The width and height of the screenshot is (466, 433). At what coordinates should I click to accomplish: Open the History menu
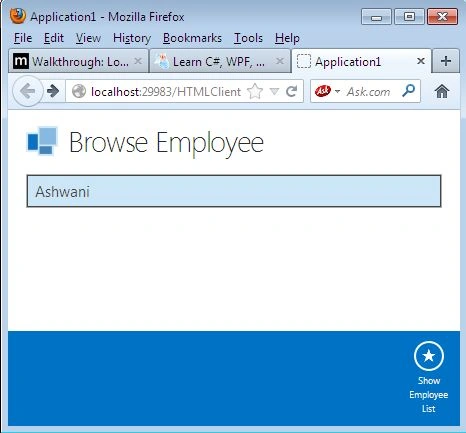(132, 38)
